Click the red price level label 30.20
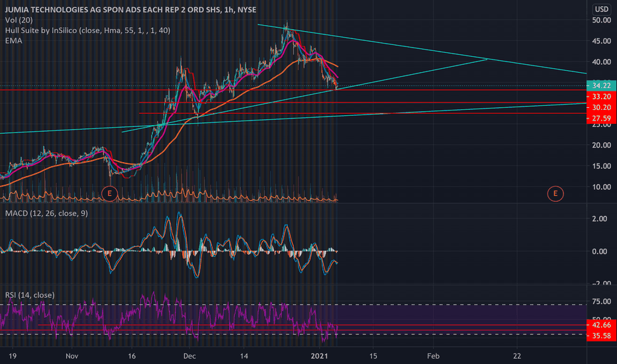Screen dimensions: 617x364 [x=601, y=107]
